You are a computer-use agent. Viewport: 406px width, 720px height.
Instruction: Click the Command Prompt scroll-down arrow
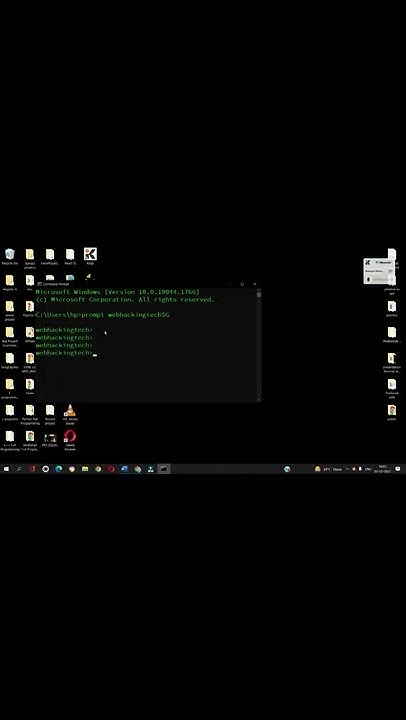click(259, 400)
